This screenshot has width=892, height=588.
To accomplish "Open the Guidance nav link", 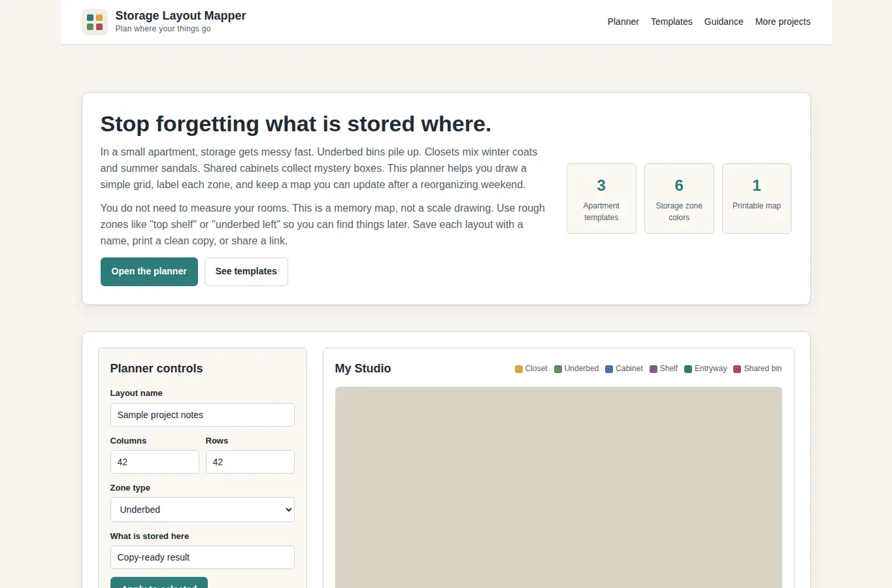I will coord(723,22).
